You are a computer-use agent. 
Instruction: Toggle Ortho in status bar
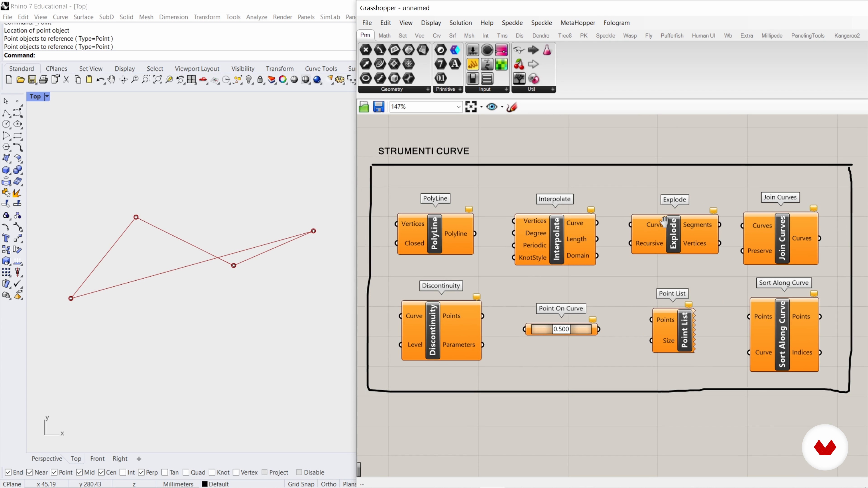point(328,484)
